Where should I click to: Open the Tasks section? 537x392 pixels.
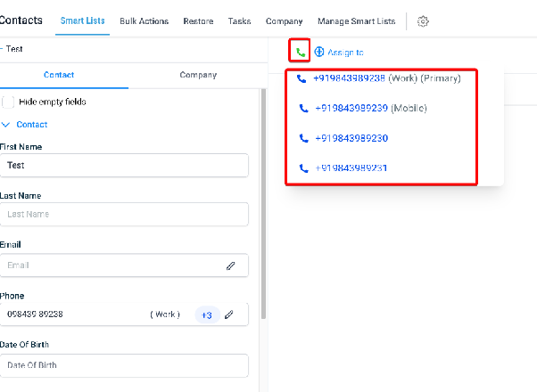tap(239, 21)
